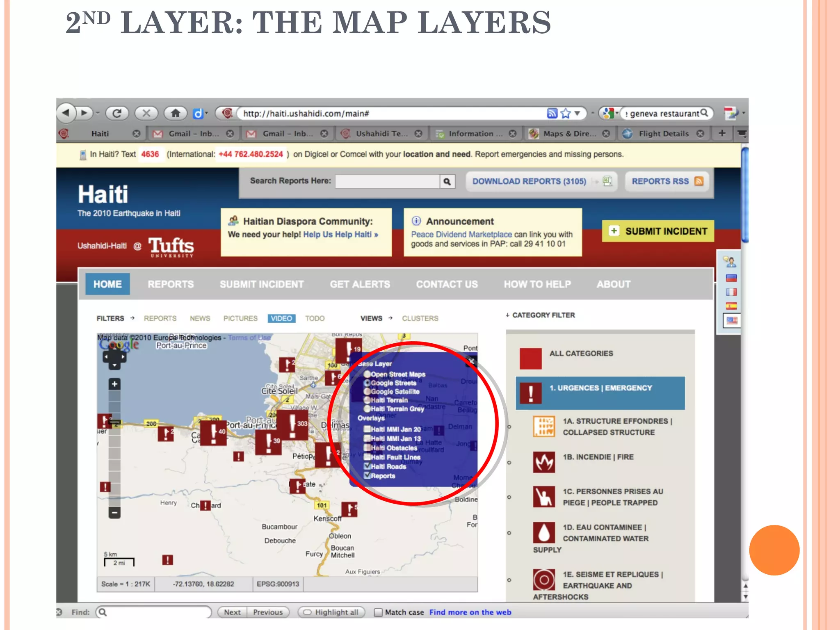
Task: Click DOWNLOAD REPORTS (3105) button
Action: [x=541, y=181]
